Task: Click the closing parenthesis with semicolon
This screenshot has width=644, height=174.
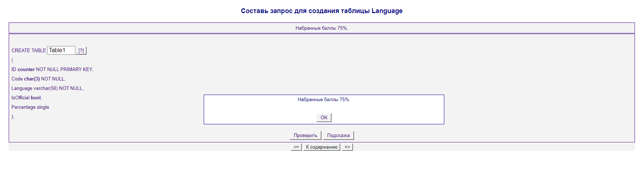Action: pyautogui.click(x=13, y=116)
